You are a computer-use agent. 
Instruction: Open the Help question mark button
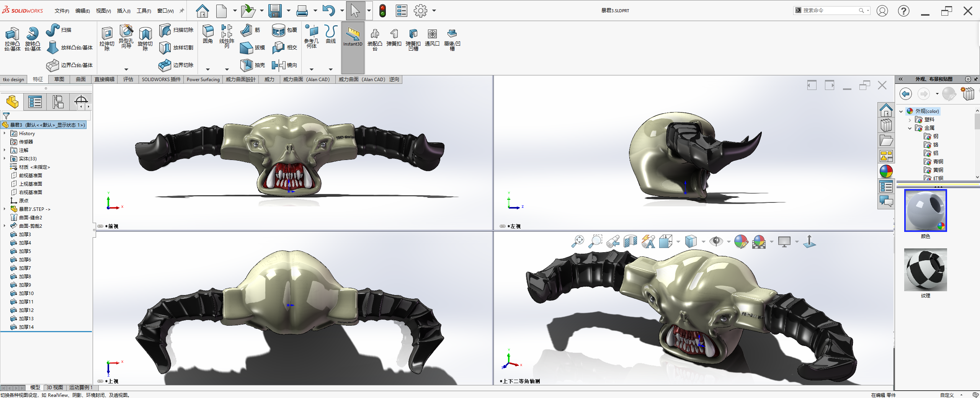tap(903, 11)
